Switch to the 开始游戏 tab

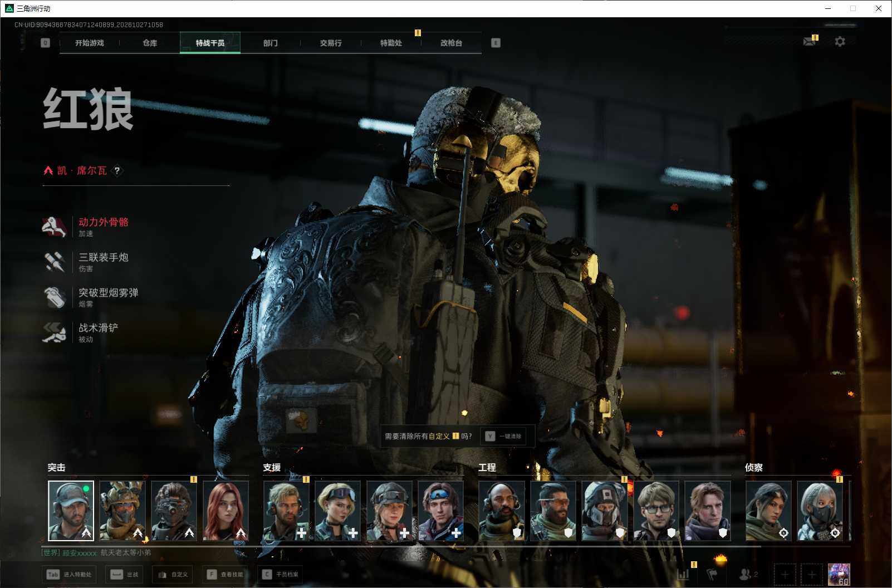coord(90,43)
